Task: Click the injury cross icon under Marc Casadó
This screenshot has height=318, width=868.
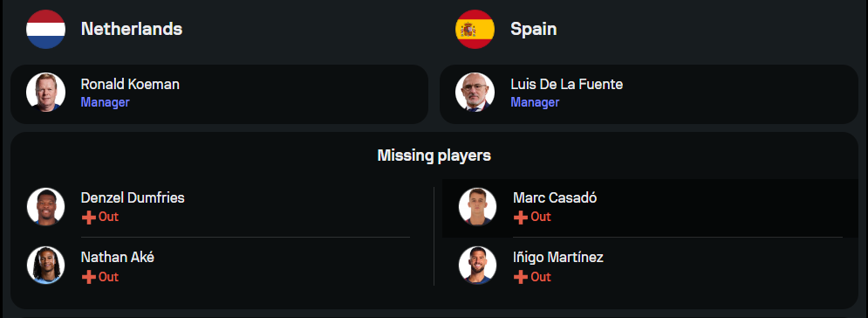Action: coord(520,218)
